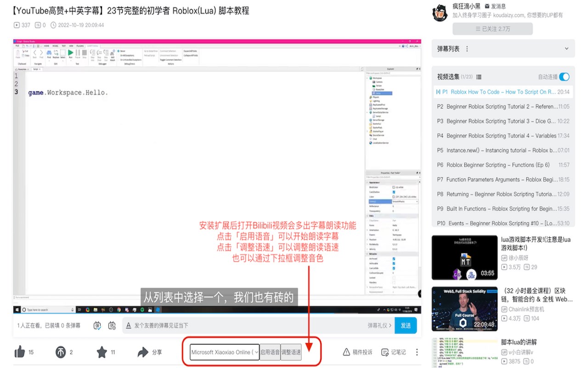The image size is (588, 368).
Task: Toggle CastShadow checkbox in Properties panel
Action: click(x=394, y=192)
